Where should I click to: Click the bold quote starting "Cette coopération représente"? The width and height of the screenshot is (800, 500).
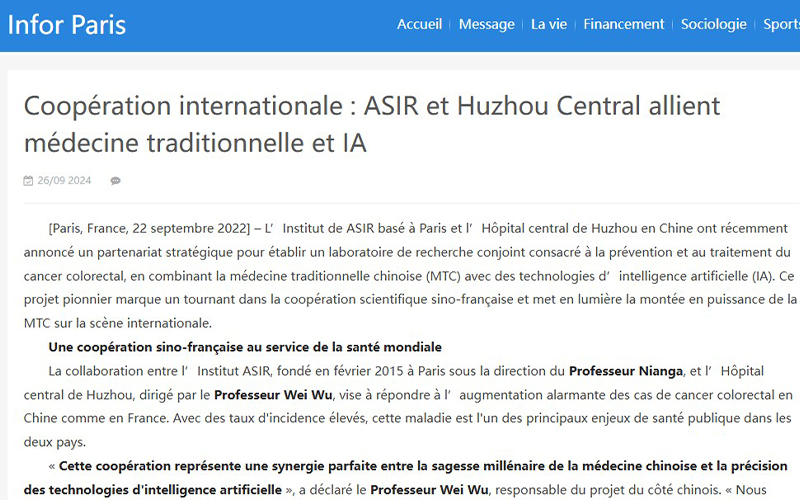[x=420, y=466]
